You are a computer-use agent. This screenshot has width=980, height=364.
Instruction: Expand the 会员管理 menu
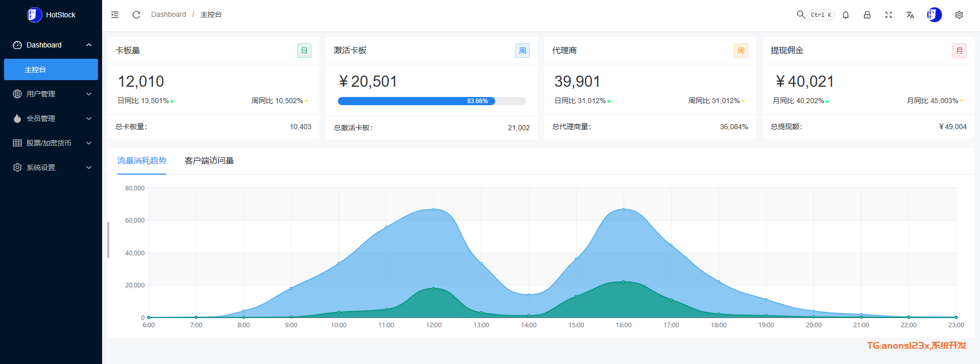click(51, 118)
